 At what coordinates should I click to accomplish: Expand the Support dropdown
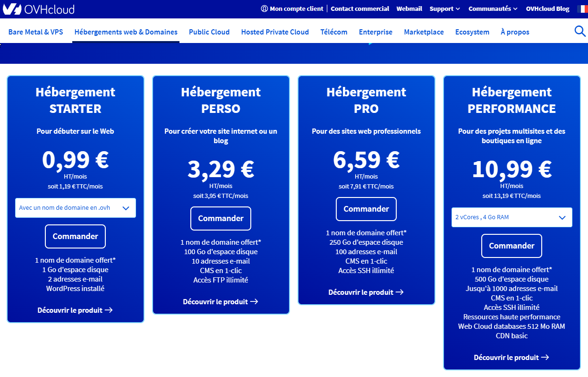444,9
